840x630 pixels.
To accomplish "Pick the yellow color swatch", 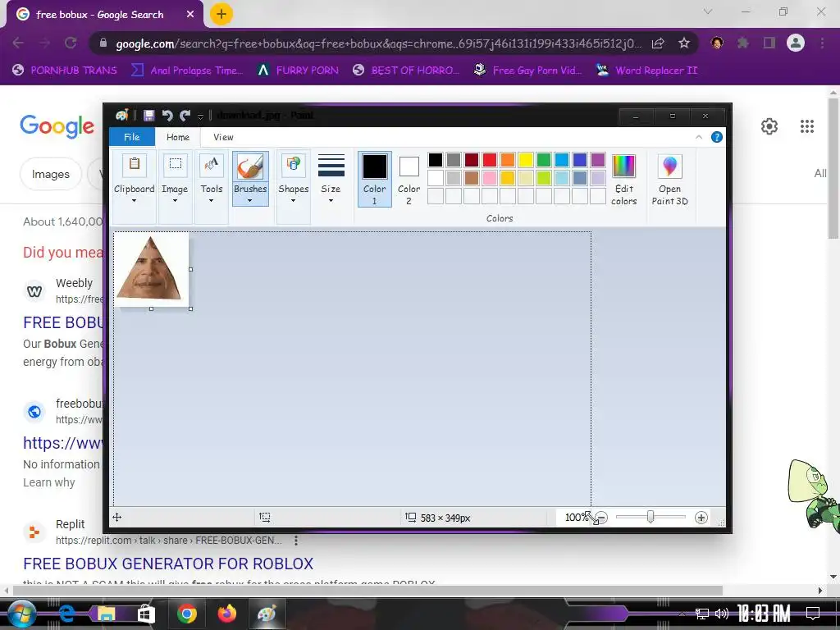I will (526, 160).
